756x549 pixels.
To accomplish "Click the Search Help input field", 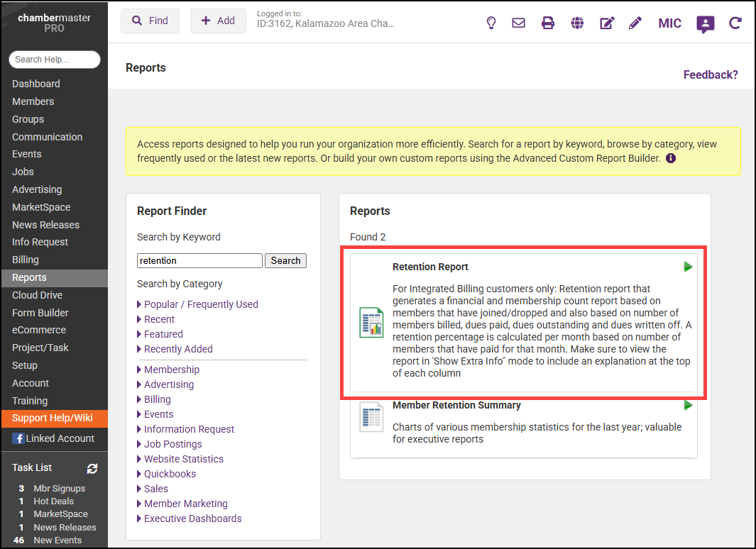I will 55,60.
